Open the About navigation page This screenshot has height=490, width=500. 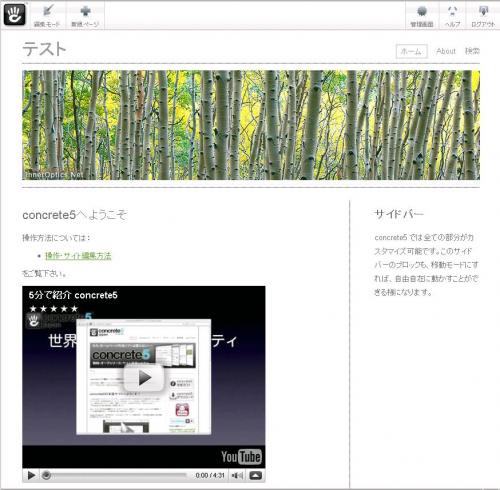click(x=446, y=51)
